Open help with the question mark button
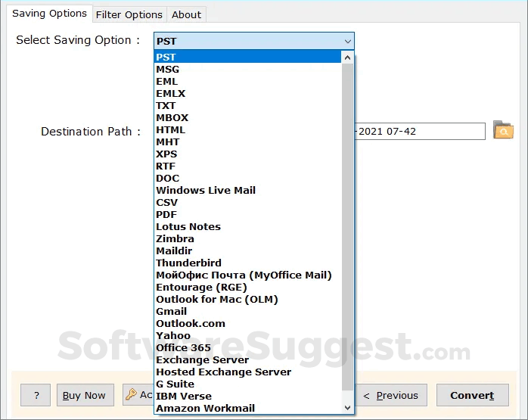Viewport: 528px width, 420px height. [36, 395]
